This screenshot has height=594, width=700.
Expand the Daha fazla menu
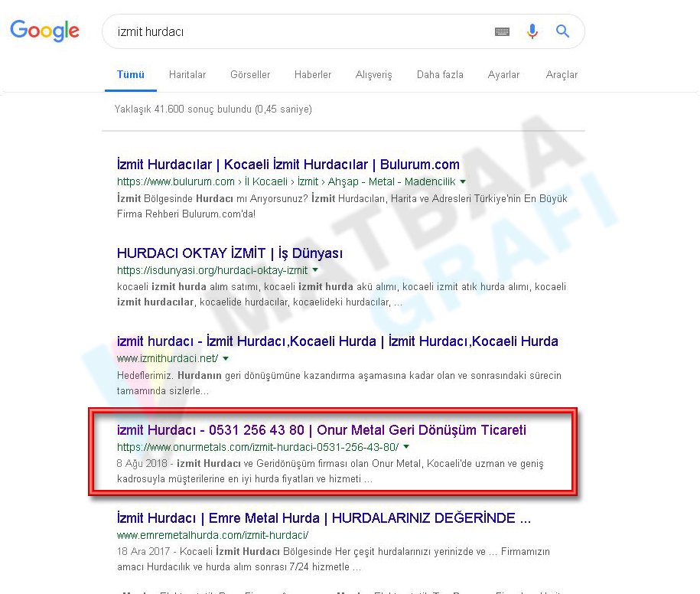tap(440, 74)
